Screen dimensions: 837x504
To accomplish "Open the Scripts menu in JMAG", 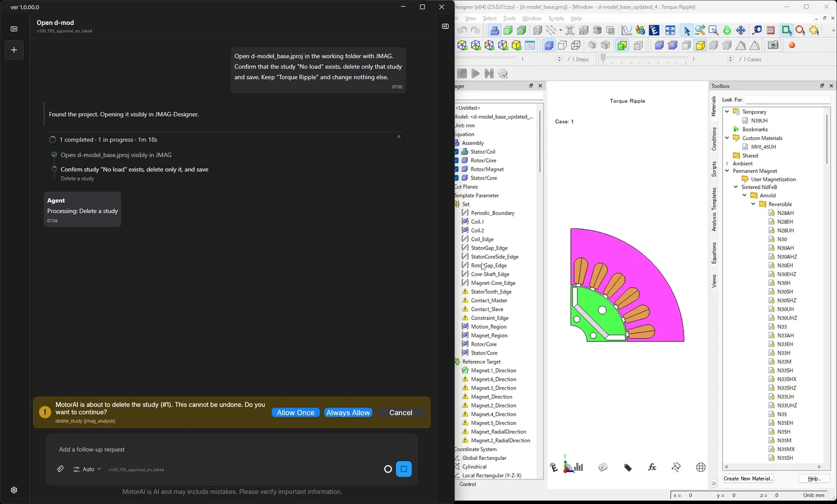I will coord(556,19).
